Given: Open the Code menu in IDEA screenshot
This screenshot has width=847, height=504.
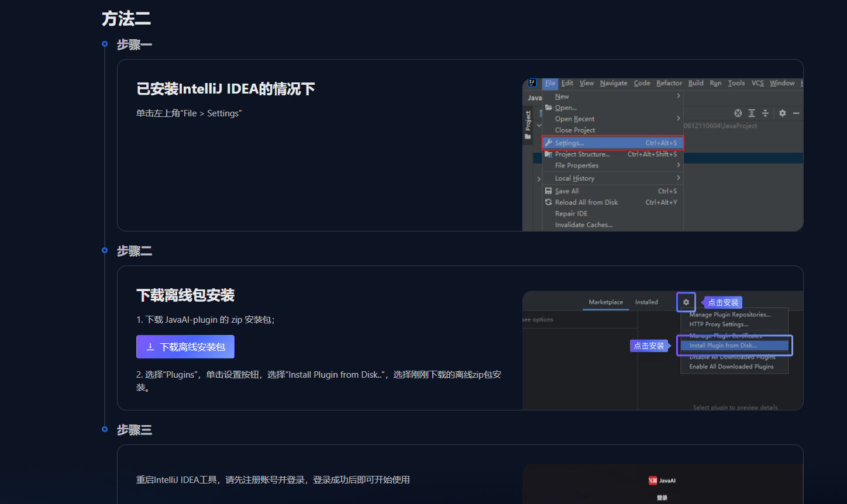Looking at the screenshot, I should pos(642,83).
